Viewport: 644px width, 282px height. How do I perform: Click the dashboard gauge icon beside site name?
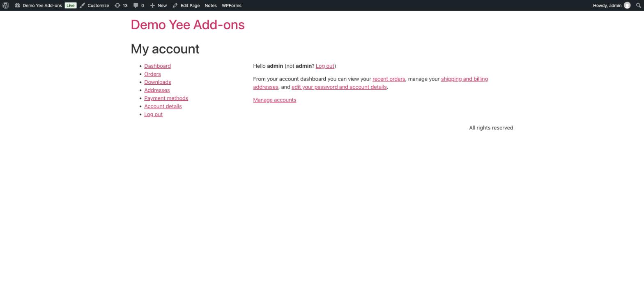pyautogui.click(x=17, y=5)
